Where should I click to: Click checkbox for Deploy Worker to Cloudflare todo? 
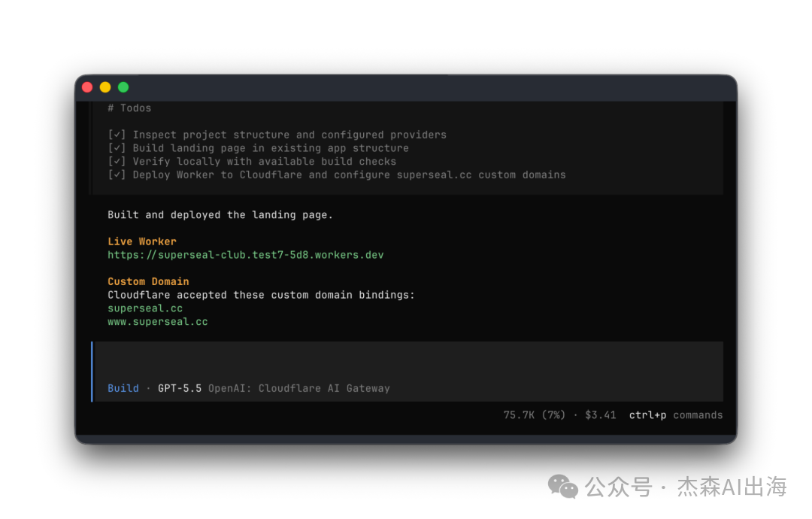(117, 175)
